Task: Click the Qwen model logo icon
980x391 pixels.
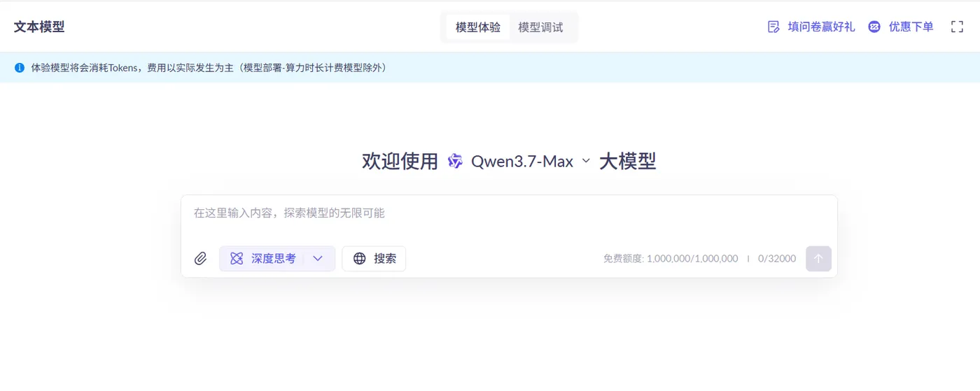Action: click(x=455, y=162)
